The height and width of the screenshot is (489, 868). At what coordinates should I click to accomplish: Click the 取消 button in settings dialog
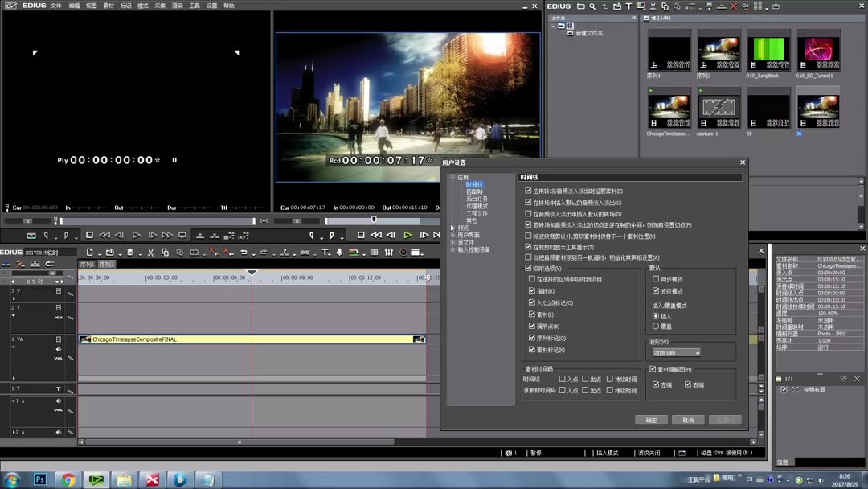pyautogui.click(x=688, y=420)
